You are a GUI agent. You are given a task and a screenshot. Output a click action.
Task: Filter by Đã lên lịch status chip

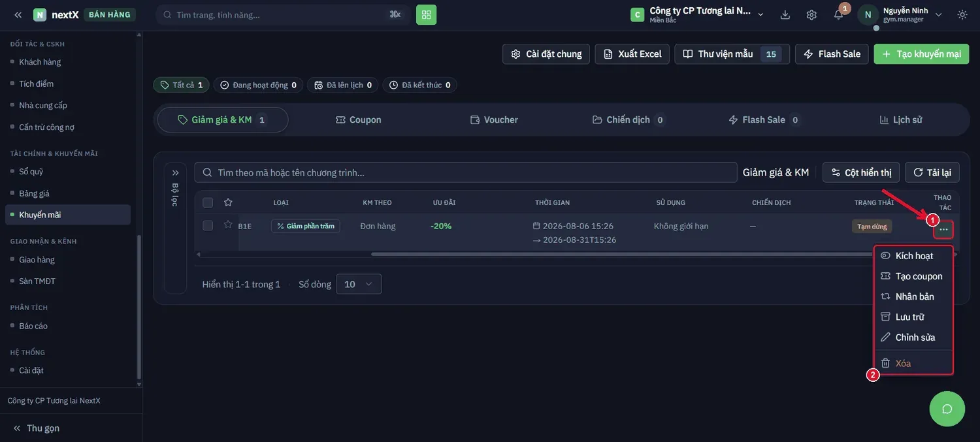pos(343,85)
